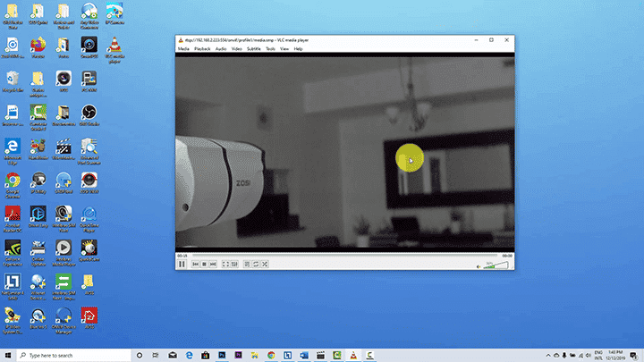The width and height of the screenshot is (644, 362).
Task: Toggle loop mode button
Action: pyautogui.click(x=256, y=265)
